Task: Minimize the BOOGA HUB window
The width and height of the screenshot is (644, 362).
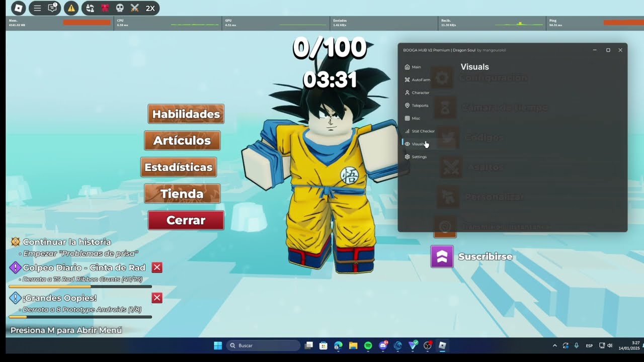Action: (x=595, y=50)
